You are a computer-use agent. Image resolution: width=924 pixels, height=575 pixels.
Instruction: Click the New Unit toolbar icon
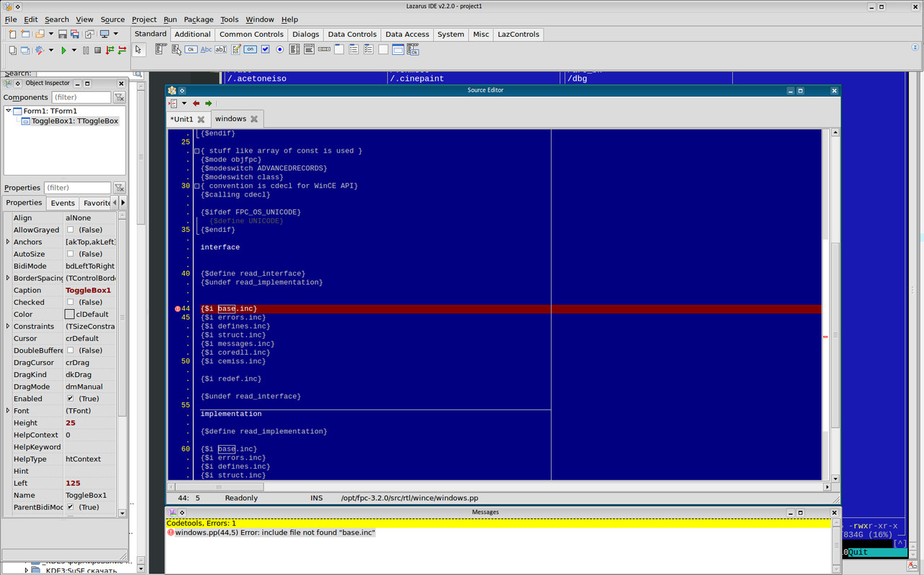coord(12,34)
